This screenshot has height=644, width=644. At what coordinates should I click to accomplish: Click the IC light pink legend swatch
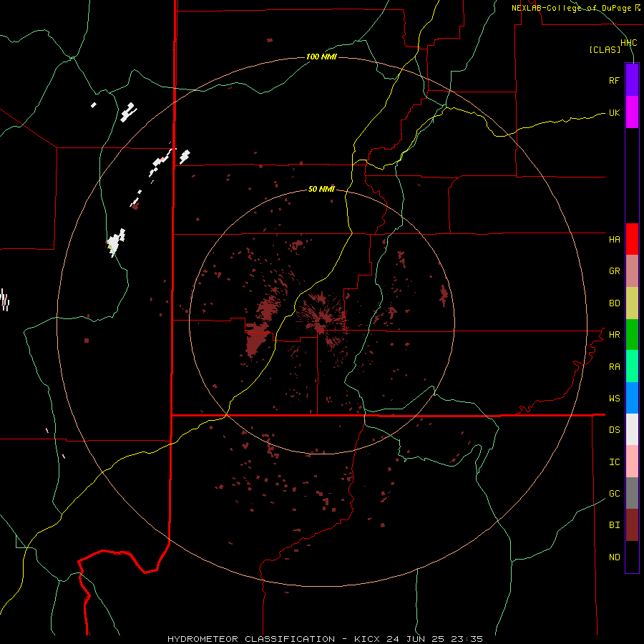(x=632, y=462)
